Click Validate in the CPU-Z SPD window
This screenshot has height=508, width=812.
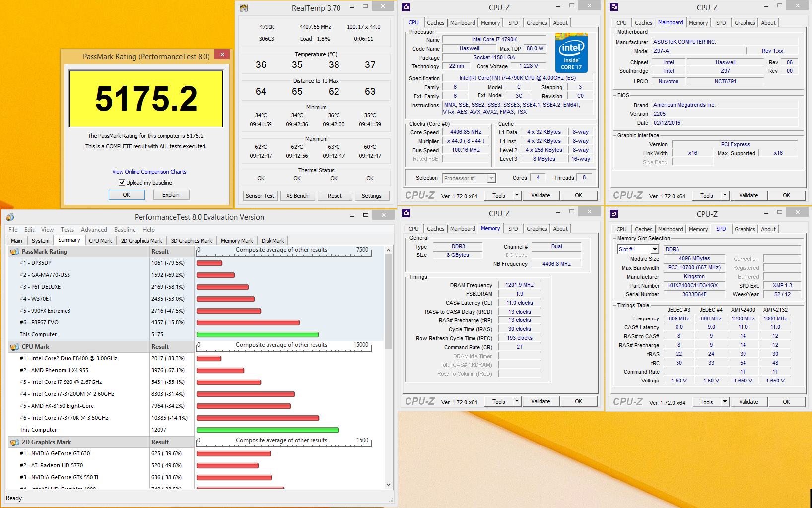[x=748, y=402]
